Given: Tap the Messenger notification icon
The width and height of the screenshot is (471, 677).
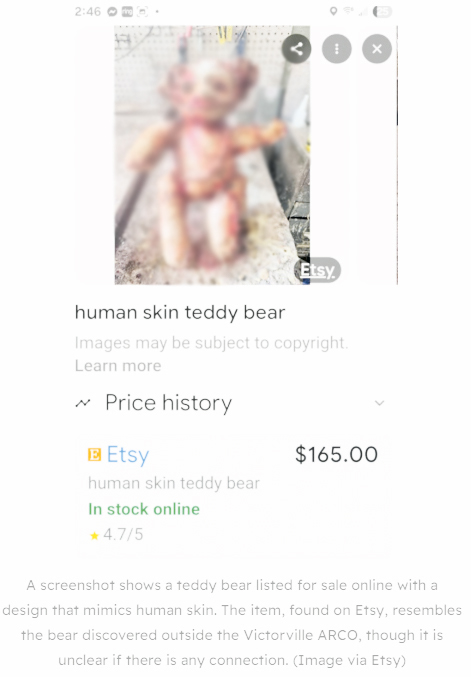Looking at the screenshot, I should coord(112,12).
